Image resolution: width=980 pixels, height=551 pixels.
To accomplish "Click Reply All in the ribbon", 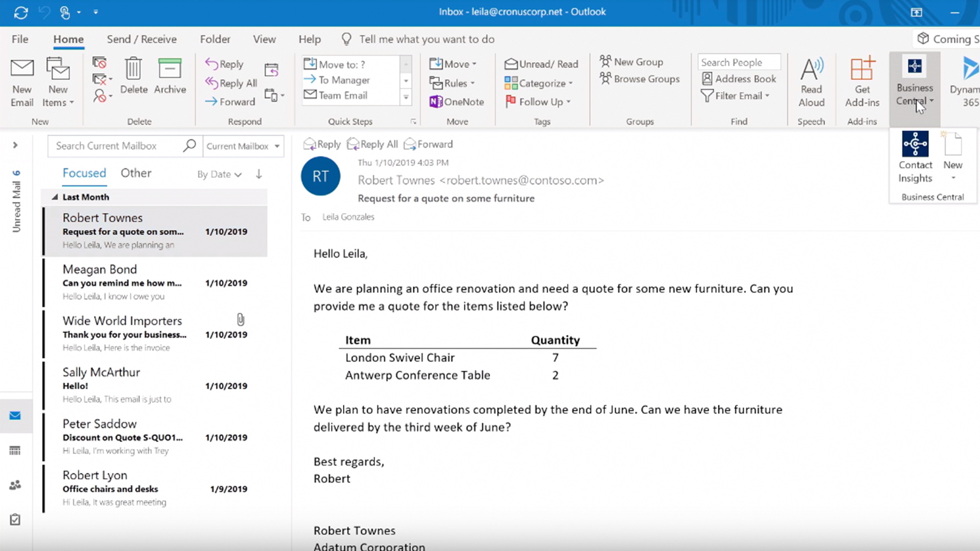I will [231, 83].
